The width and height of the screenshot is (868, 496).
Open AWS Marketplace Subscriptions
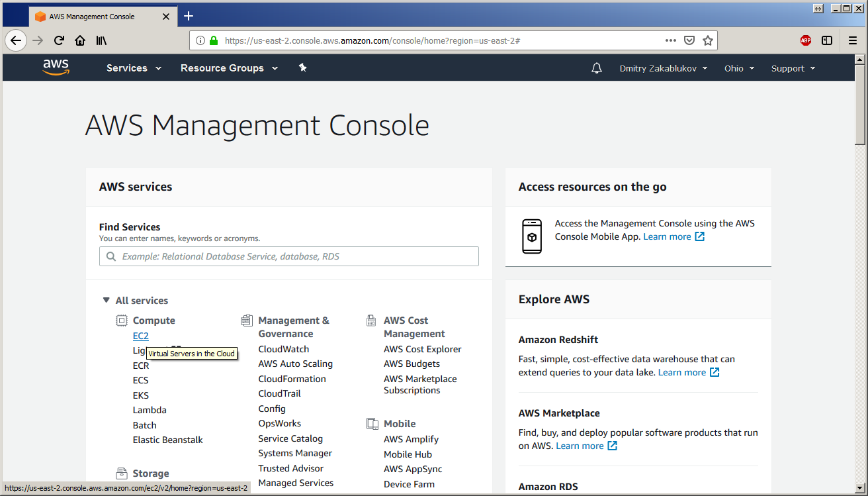point(420,385)
